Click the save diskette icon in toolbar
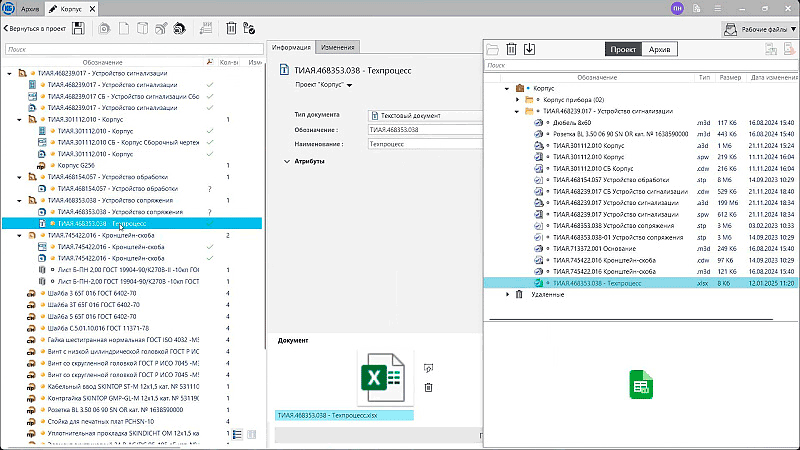 tap(78, 29)
